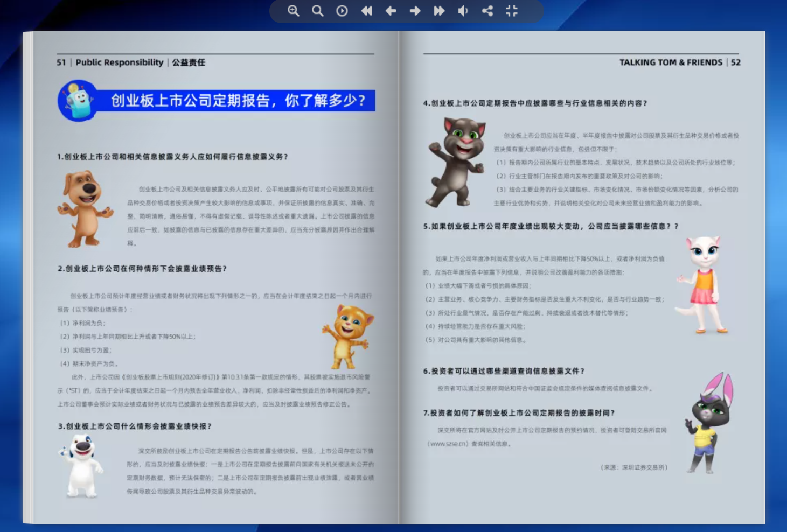Viewport: 787px width, 532px height.
Task: Exit fullscreen mode
Action: (x=512, y=11)
